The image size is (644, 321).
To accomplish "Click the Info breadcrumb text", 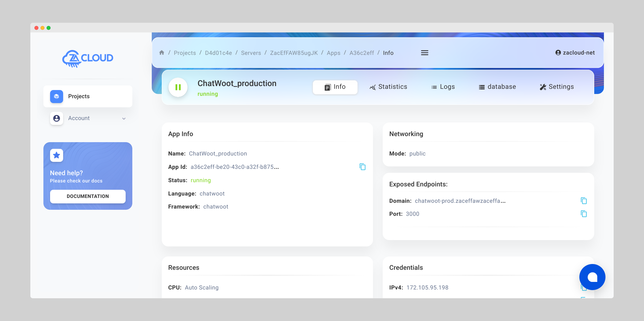I will pos(388,53).
